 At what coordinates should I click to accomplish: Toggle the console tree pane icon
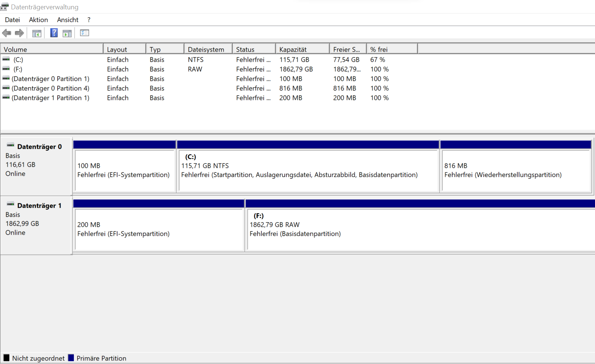(x=37, y=33)
